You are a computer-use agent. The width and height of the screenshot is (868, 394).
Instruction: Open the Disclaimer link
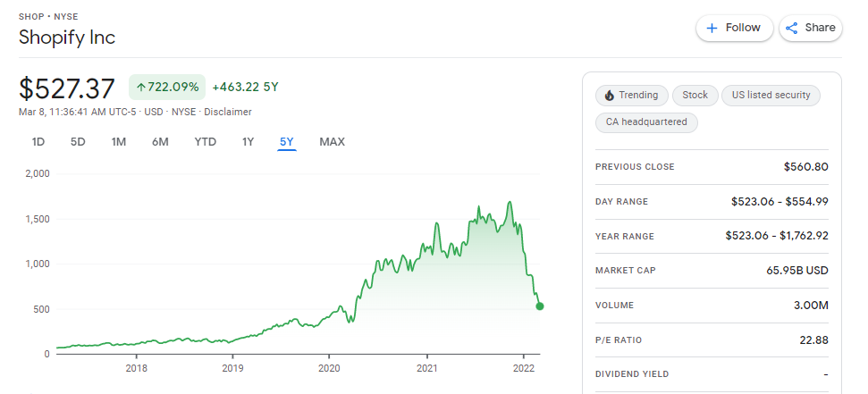(228, 112)
